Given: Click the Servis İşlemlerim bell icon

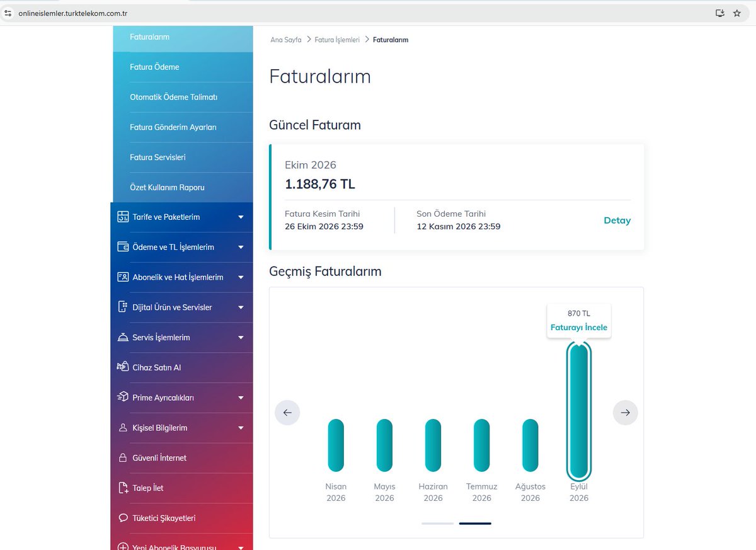Looking at the screenshot, I should (123, 338).
